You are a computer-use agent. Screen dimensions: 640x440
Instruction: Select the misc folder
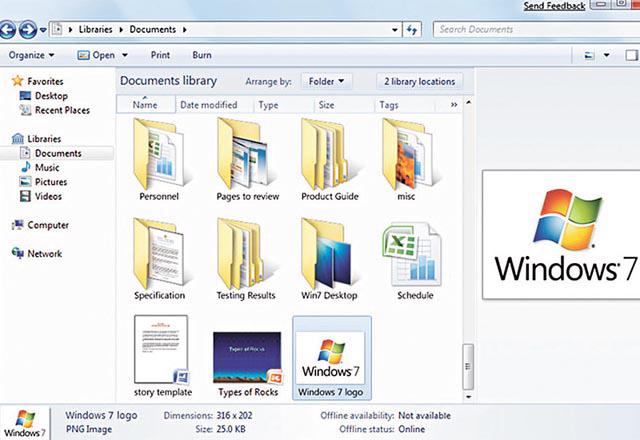click(408, 160)
